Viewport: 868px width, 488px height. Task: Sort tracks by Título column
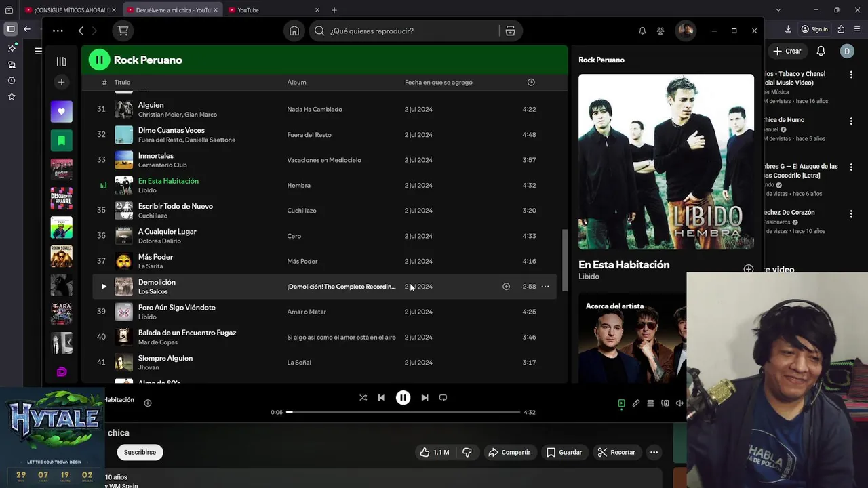(x=122, y=82)
